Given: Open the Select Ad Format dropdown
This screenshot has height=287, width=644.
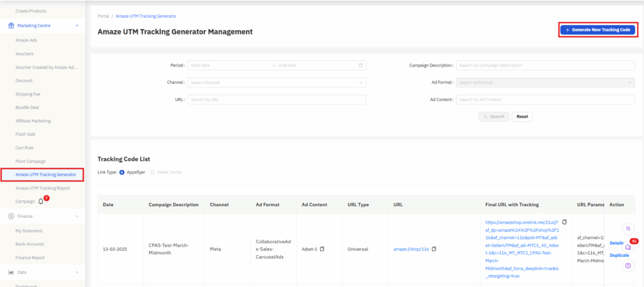Looking at the screenshot, I should [545, 82].
